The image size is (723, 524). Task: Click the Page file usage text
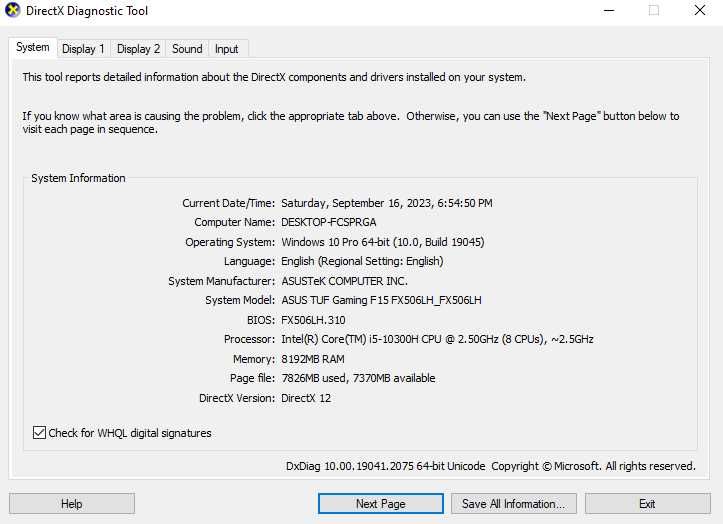[x=358, y=378]
